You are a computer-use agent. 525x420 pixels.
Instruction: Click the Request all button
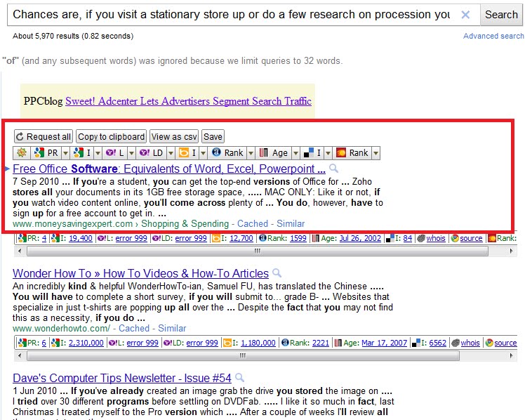(x=44, y=137)
